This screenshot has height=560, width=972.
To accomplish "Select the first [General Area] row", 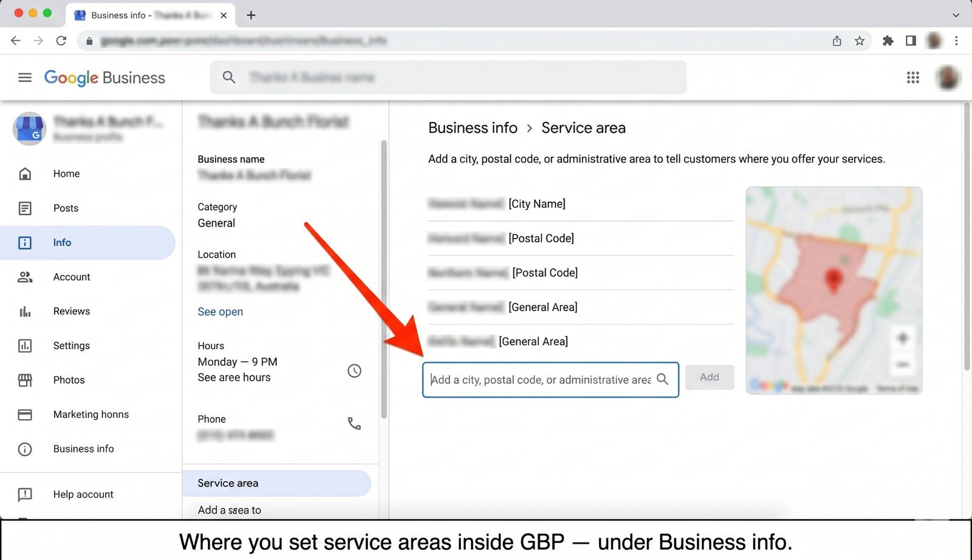I will click(x=581, y=307).
